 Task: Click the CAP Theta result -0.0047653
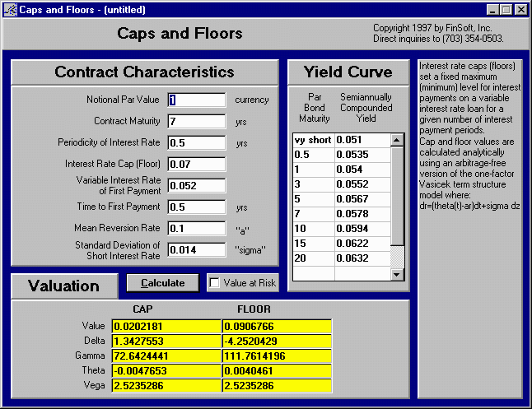point(166,370)
